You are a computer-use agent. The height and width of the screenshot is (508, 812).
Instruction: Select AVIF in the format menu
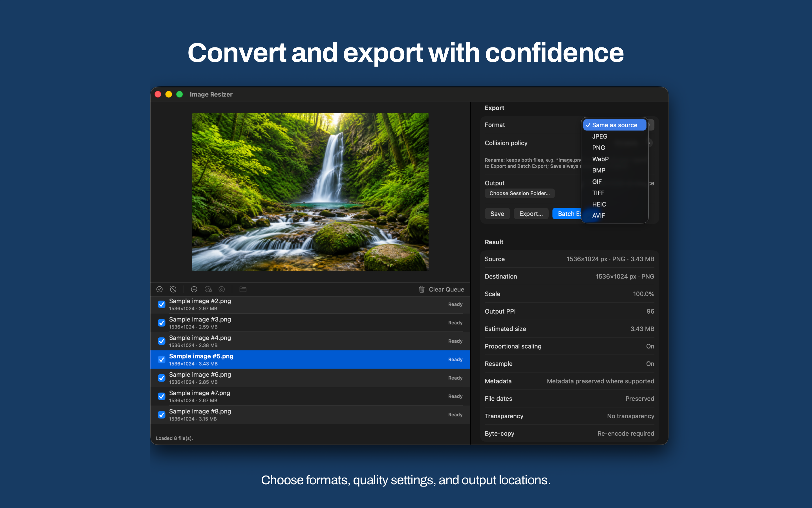point(615,216)
